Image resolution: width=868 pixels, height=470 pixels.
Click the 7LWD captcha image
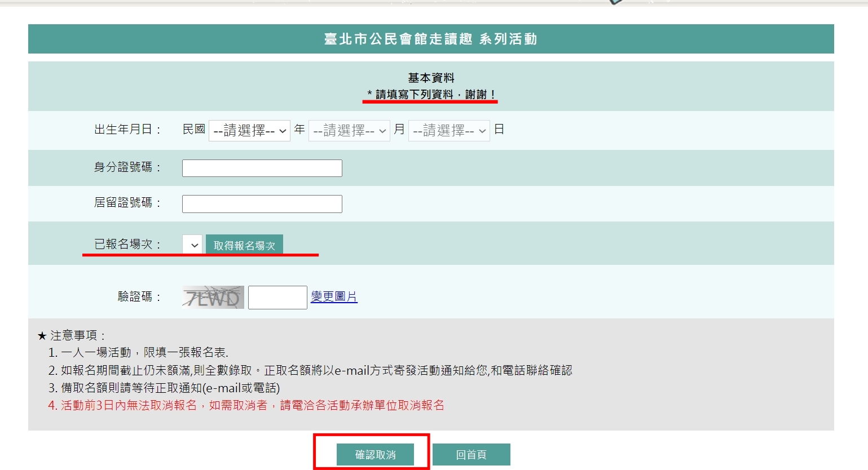213,297
